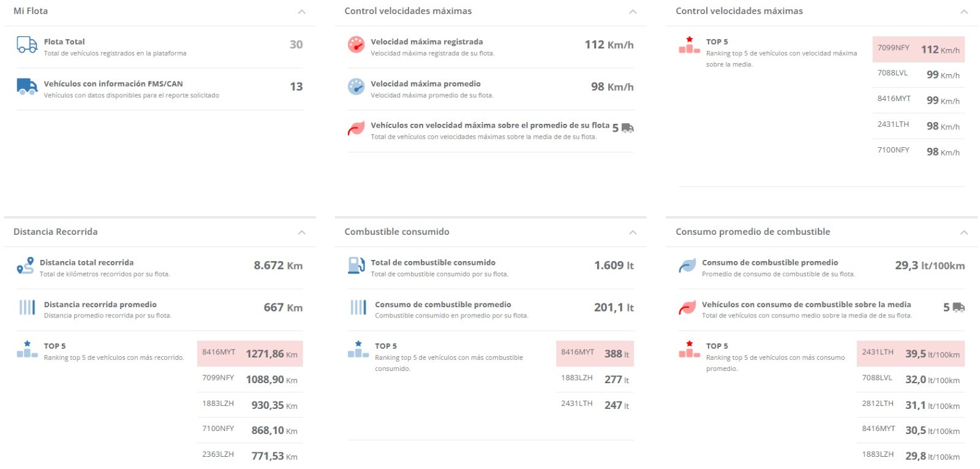Click the Distancia total recorrida route icon
Image resolution: width=980 pixels, height=469 pixels.
25,265
